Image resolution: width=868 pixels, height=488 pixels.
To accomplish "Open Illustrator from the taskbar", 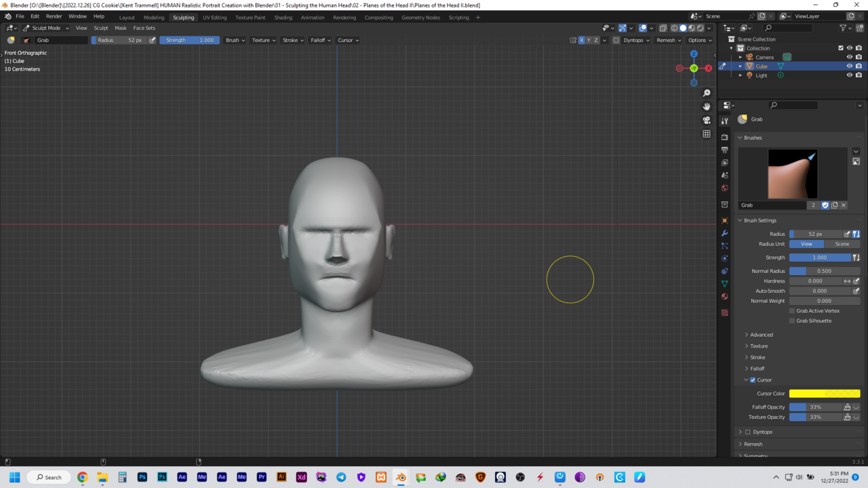I will (x=281, y=477).
